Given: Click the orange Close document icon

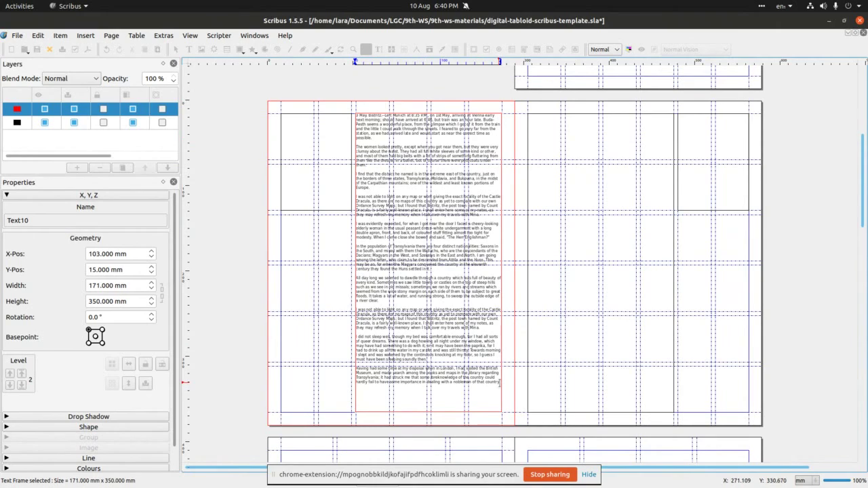Looking at the screenshot, I should [50, 49].
